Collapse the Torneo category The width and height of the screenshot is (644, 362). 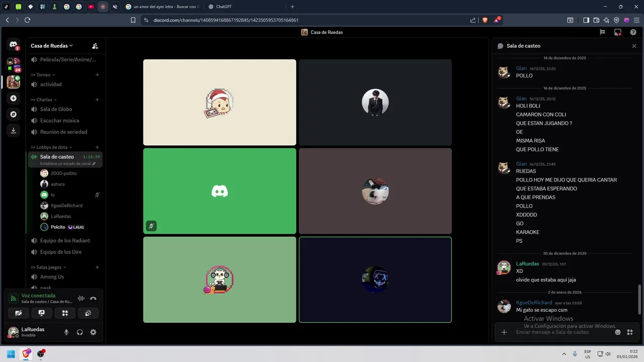tap(43, 75)
